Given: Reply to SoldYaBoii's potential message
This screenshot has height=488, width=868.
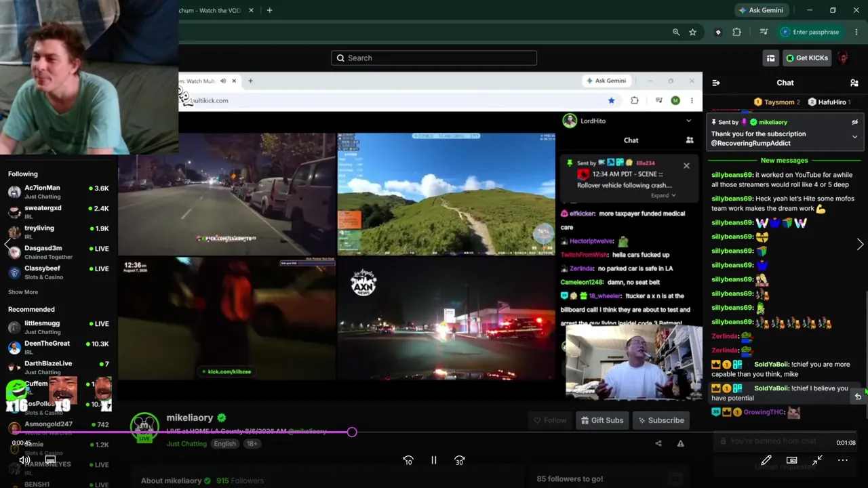Looking at the screenshot, I should click(858, 396).
